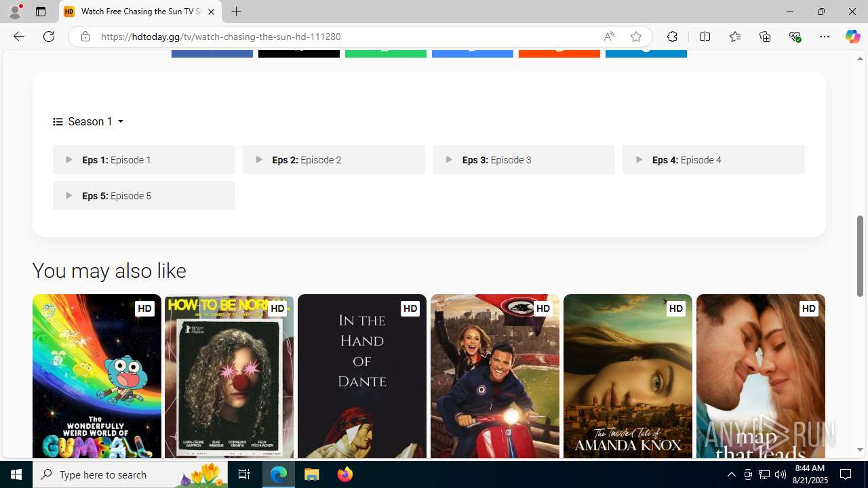Screen dimensions: 868x488
Task: Refresh the current page
Action: pyautogui.click(x=49, y=37)
